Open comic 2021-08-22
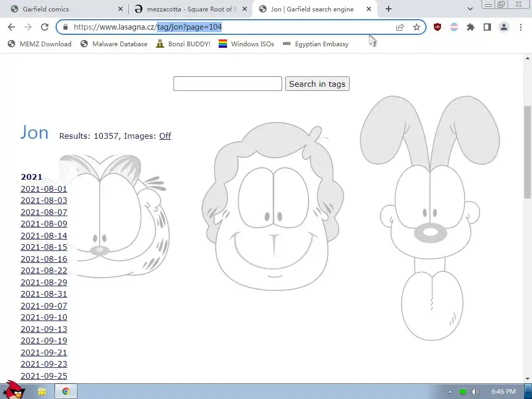 [x=44, y=271]
